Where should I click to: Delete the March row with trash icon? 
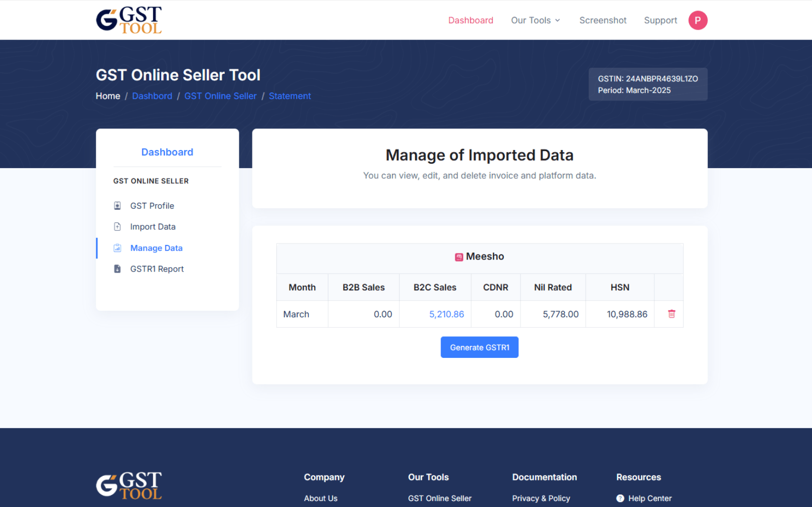671,314
